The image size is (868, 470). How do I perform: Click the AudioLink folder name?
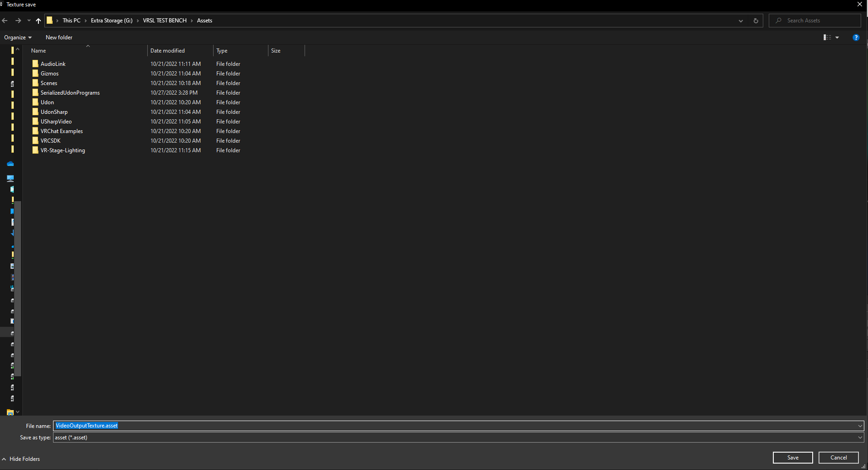pos(53,64)
